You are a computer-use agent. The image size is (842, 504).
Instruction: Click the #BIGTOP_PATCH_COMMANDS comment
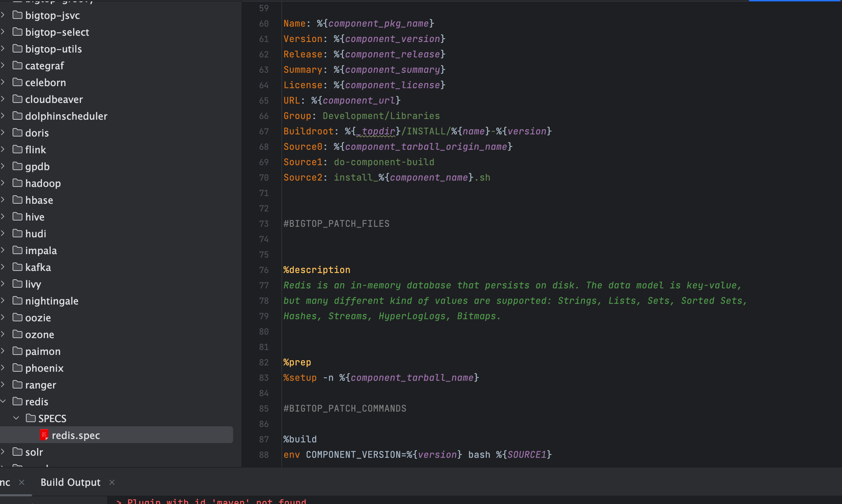click(x=345, y=408)
